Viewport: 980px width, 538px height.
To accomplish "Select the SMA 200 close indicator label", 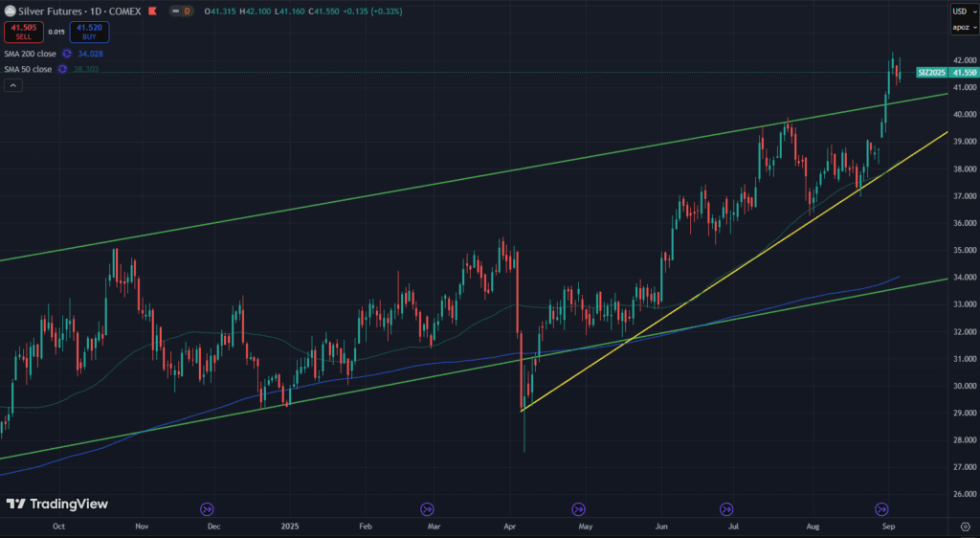I will pyautogui.click(x=30, y=54).
